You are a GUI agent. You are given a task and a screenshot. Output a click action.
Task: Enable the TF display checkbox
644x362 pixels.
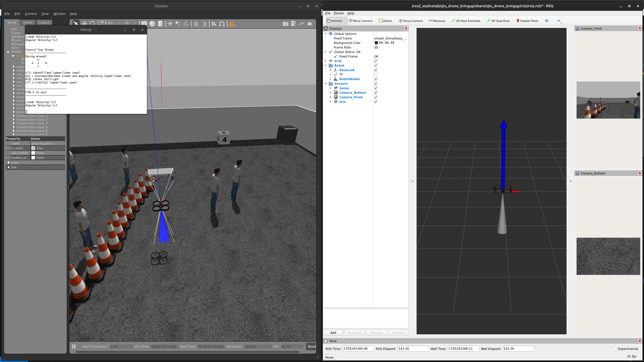pos(376,74)
